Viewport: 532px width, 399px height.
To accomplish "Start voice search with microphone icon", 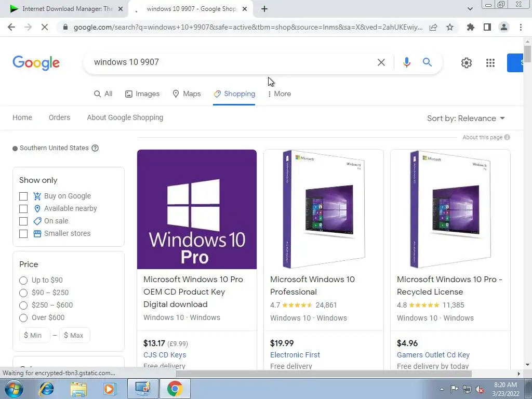I will [x=406, y=62].
